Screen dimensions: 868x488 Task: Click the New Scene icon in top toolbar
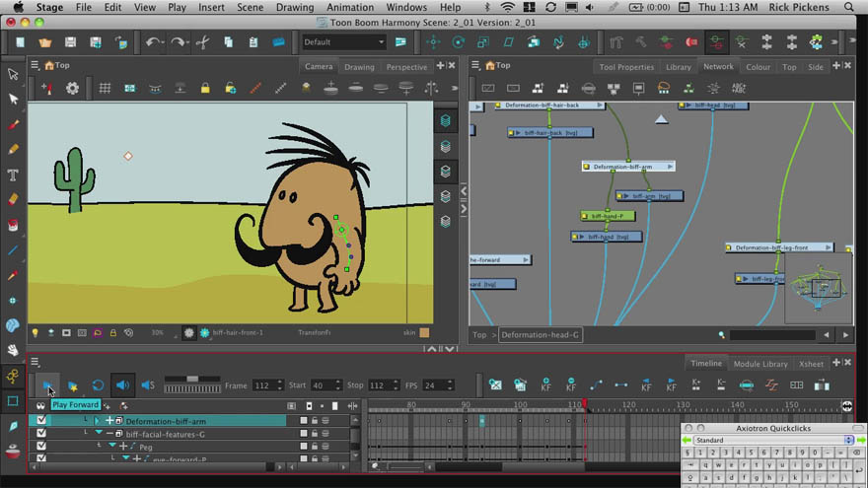20,42
